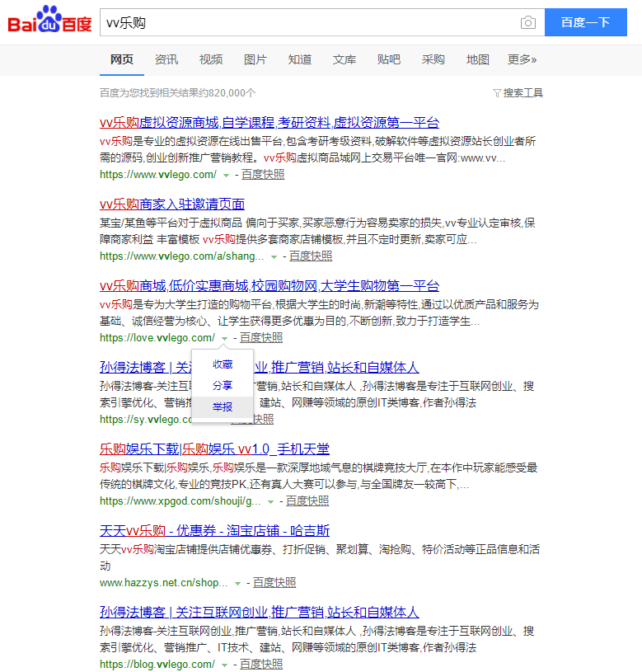The height and width of the screenshot is (672, 642).
Task: Choose 分享 in the popup menu
Action: (x=223, y=386)
